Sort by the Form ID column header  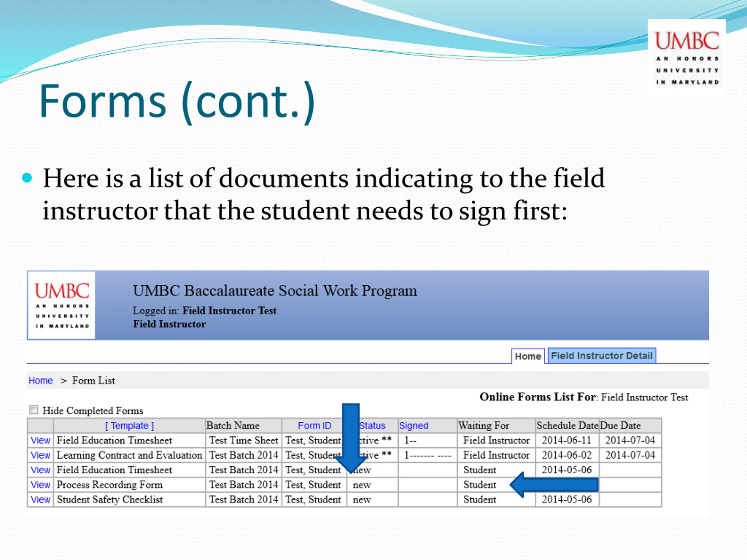314,426
